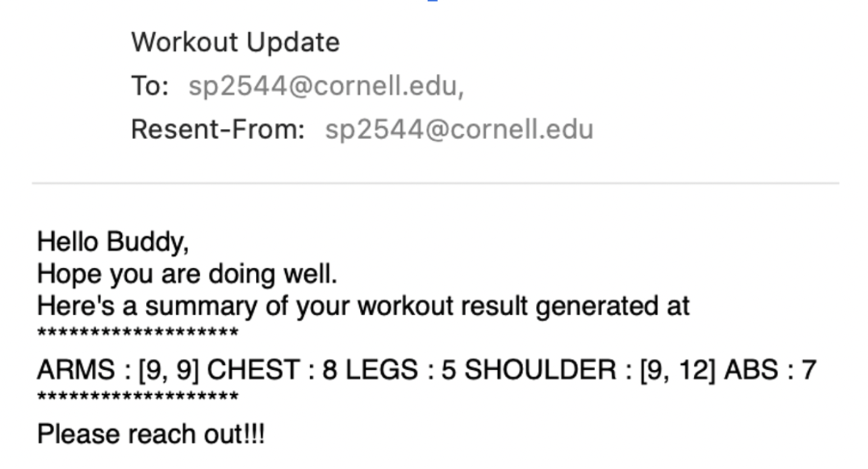Screen dimensions: 868x469
Task: Click the small blue mark at top
Action: (433, 1)
